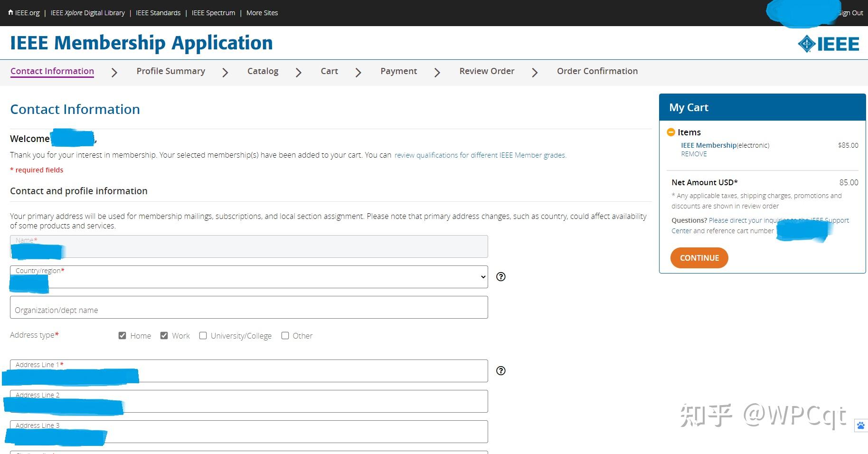Check the Other address type checkbox
The height and width of the screenshot is (454, 868).
click(x=285, y=336)
